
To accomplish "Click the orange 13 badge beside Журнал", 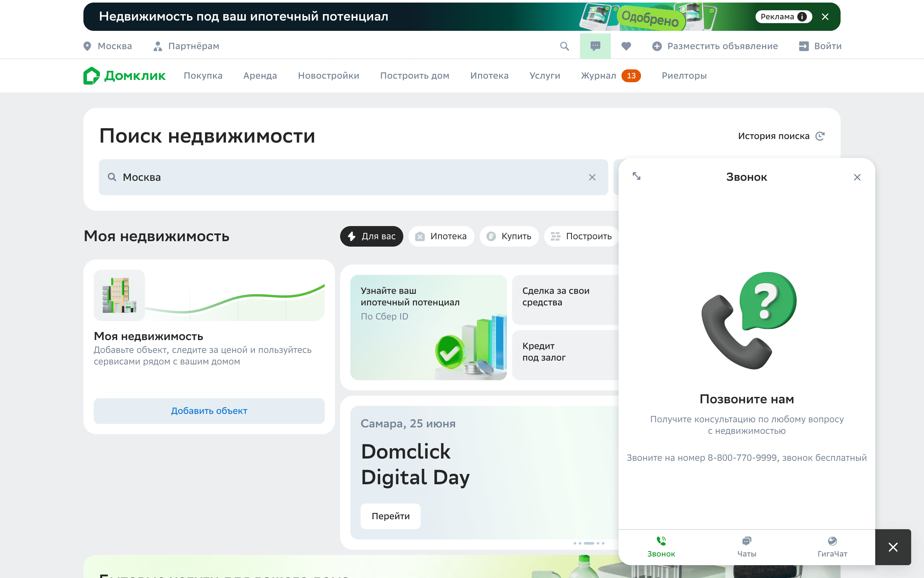I will [x=631, y=76].
